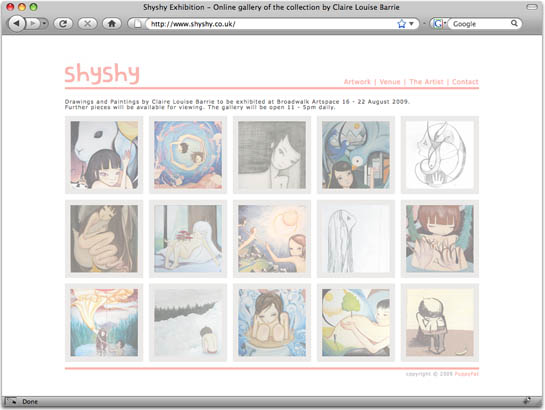Image resolution: width=545 pixels, height=410 pixels.
Task: Reload the page with the refresh button
Action: coord(63,24)
